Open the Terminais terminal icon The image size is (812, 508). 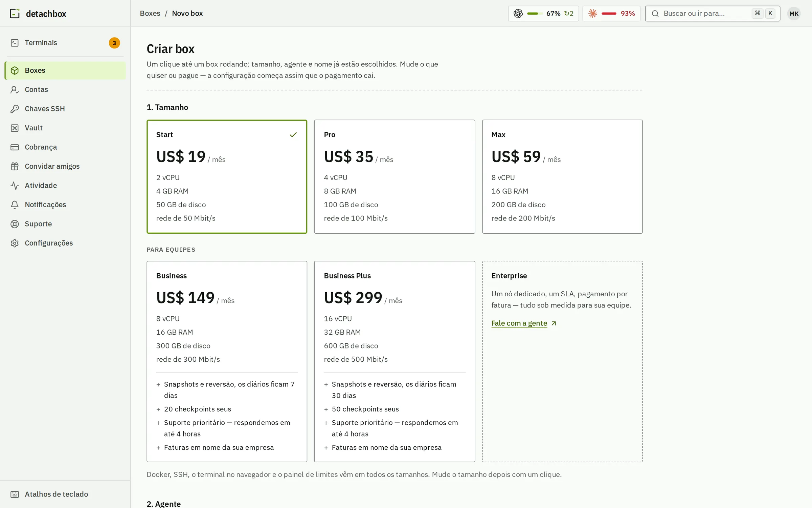pos(15,43)
